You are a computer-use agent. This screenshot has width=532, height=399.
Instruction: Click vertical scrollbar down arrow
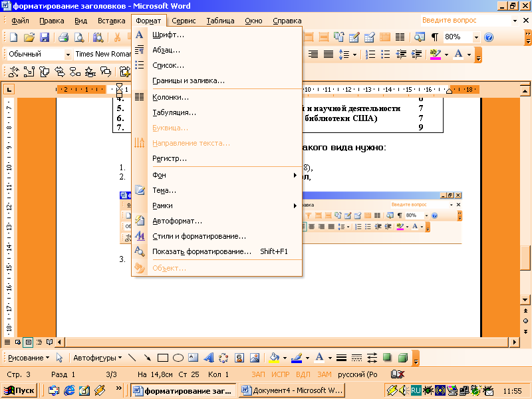point(525,300)
